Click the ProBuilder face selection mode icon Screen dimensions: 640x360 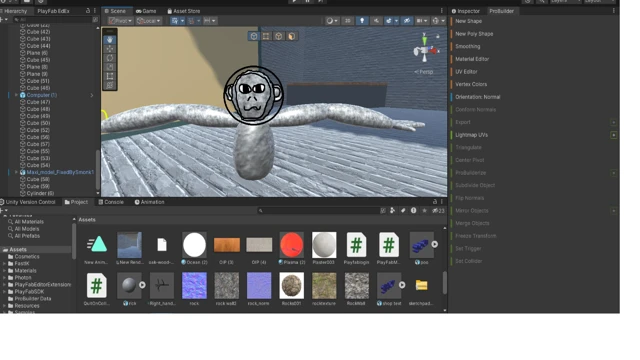click(x=291, y=36)
